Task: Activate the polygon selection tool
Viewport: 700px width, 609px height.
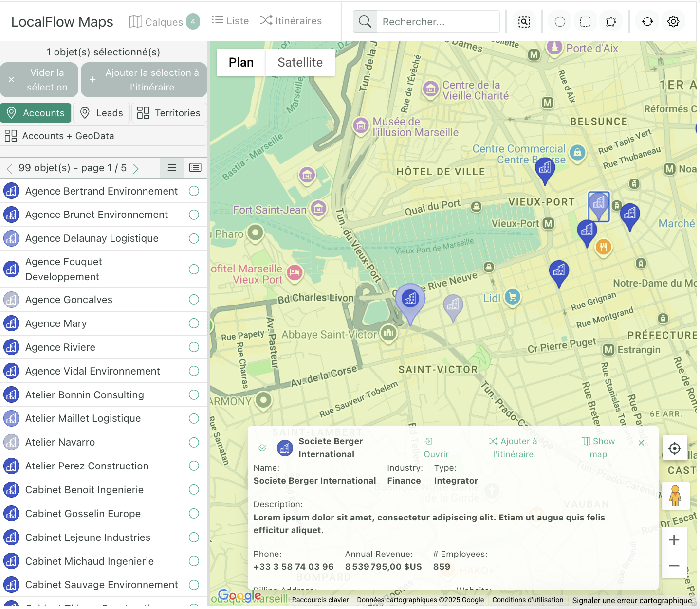Action: point(611,22)
